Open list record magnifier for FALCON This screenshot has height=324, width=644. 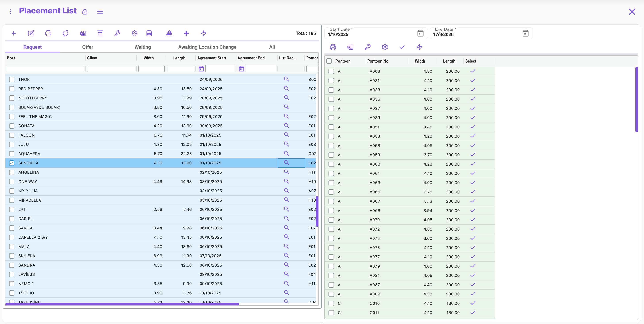point(286,135)
